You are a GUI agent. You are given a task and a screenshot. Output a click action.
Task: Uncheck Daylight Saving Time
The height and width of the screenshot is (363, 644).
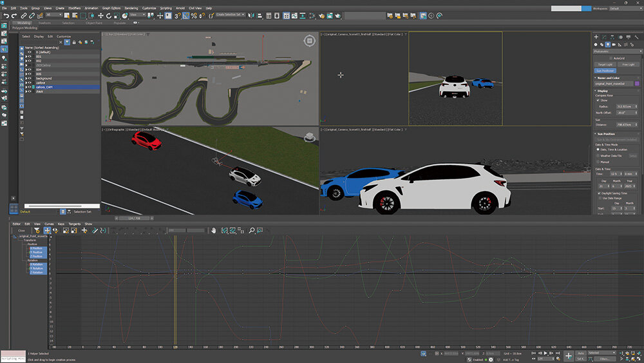(x=599, y=193)
